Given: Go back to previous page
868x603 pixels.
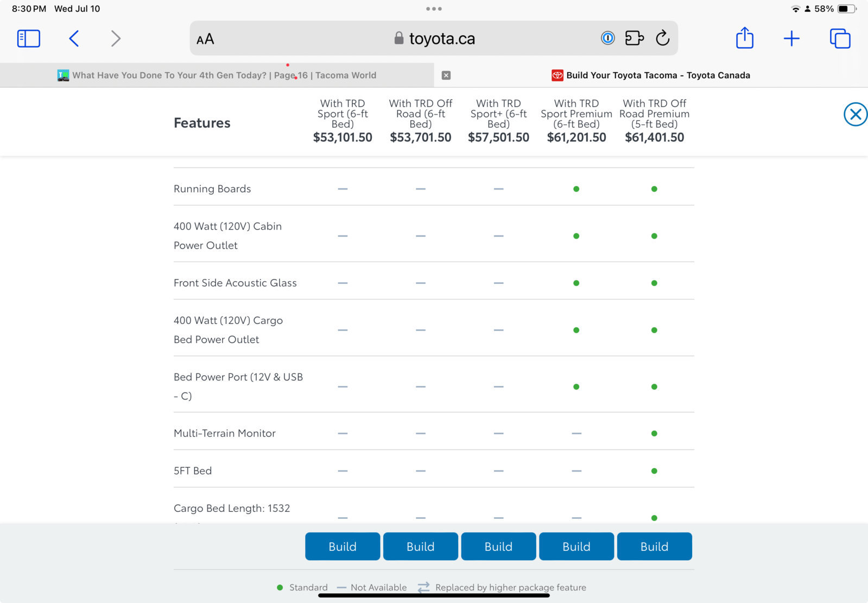Looking at the screenshot, I should (x=74, y=39).
